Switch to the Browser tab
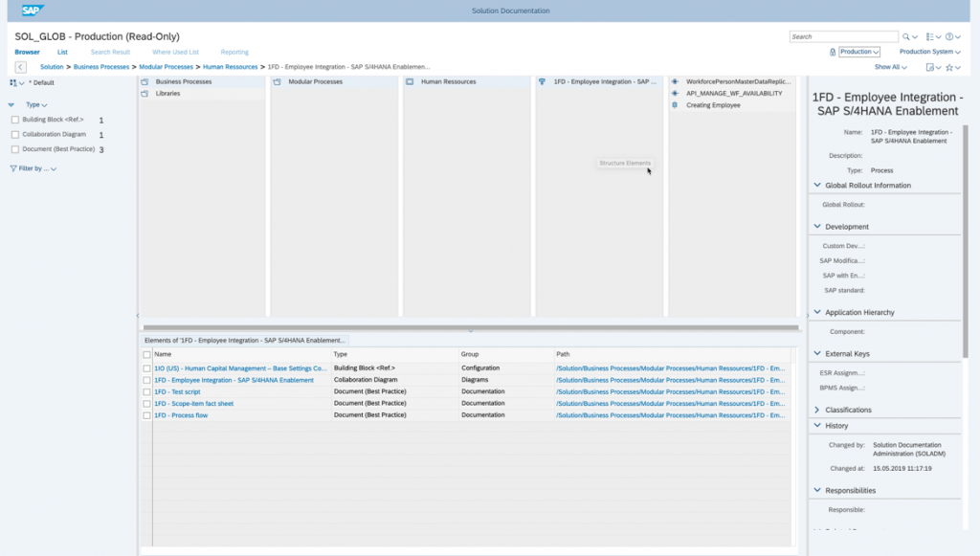The height and width of the screenshot is (556, 980). pos(27,52)
